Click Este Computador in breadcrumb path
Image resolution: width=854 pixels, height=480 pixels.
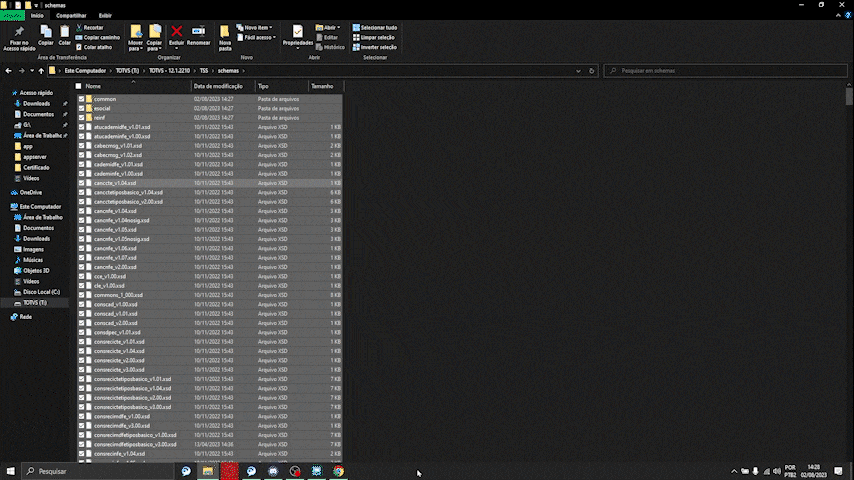85,71
